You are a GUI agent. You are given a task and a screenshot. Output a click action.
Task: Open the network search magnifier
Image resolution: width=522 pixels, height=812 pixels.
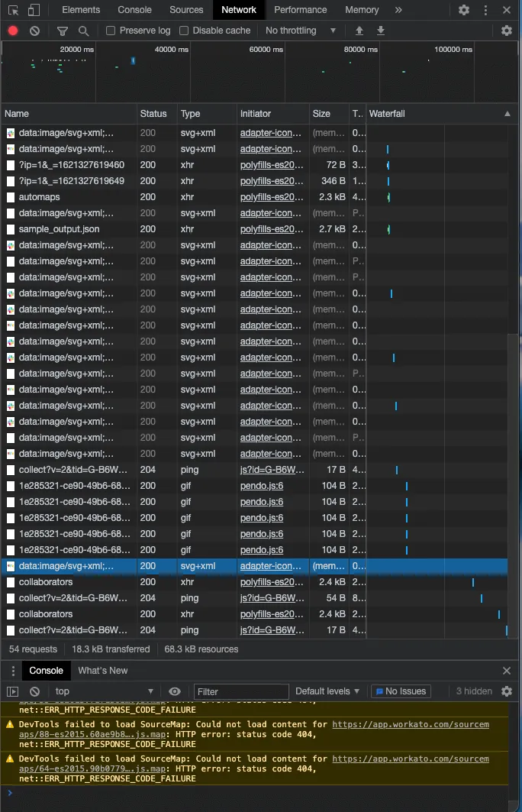tap(83, 31)
